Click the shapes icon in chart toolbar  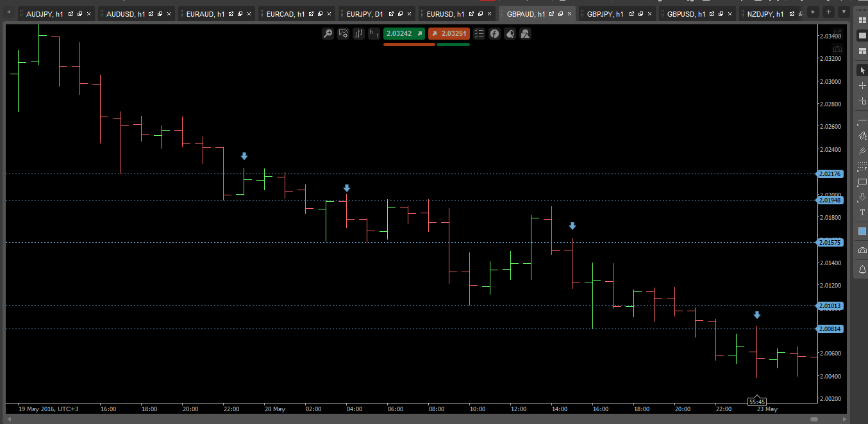coord(526,33)
